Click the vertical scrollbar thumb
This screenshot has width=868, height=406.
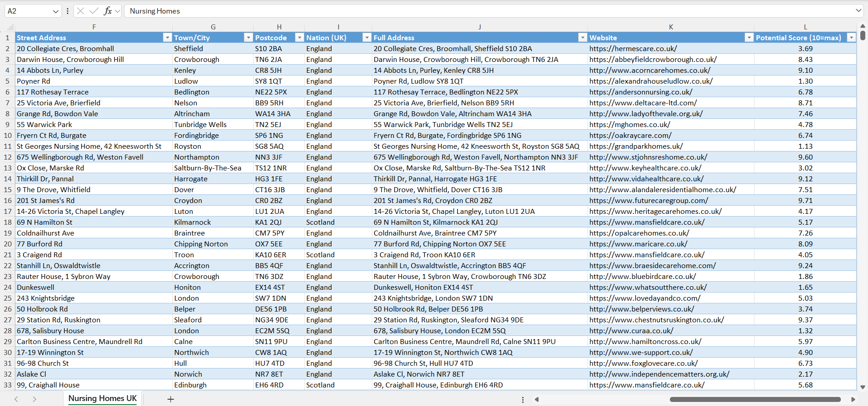pyautogui.click(x=863, y=35)
